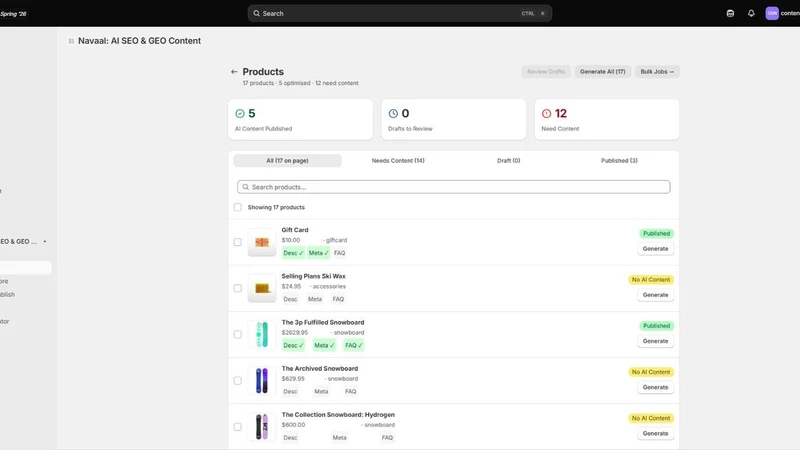Click the Desc ✓ tag on Gift Card
This screenshot has width=800, height=450.
[x=293, y=253]
